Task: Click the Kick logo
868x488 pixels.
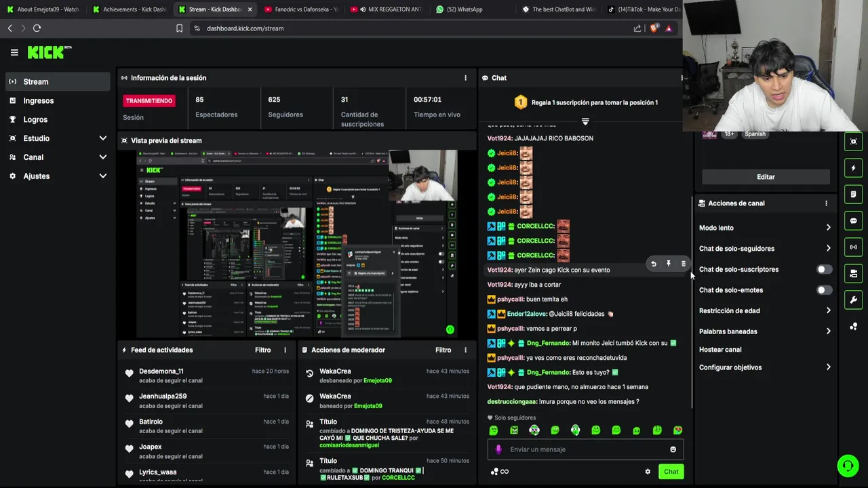Action: point(49,52)
